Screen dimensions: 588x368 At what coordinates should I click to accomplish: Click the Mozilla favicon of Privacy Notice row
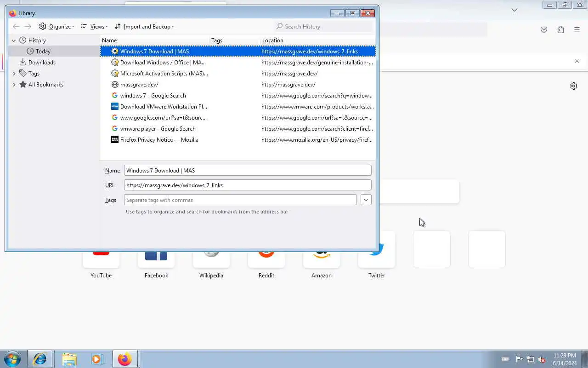coord(115,140)
